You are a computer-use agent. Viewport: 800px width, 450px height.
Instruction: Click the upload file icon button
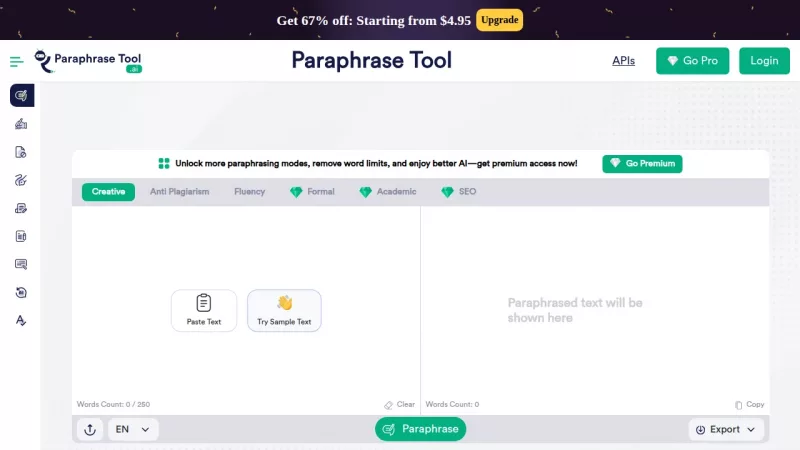(90, 429)
